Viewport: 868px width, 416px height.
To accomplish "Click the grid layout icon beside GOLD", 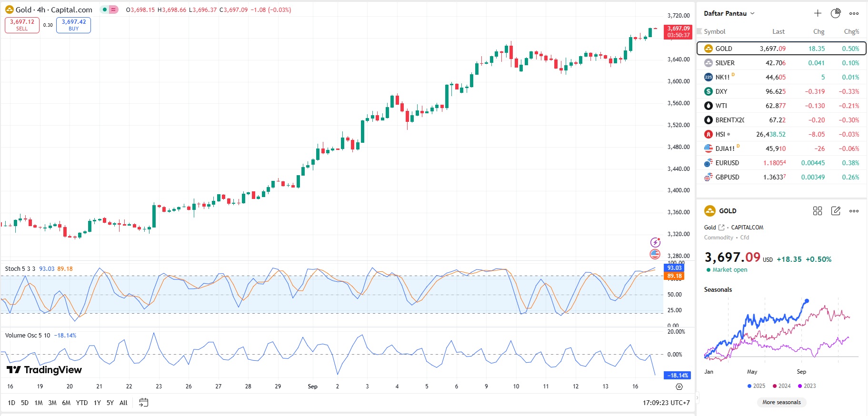I will coord(818,211).
